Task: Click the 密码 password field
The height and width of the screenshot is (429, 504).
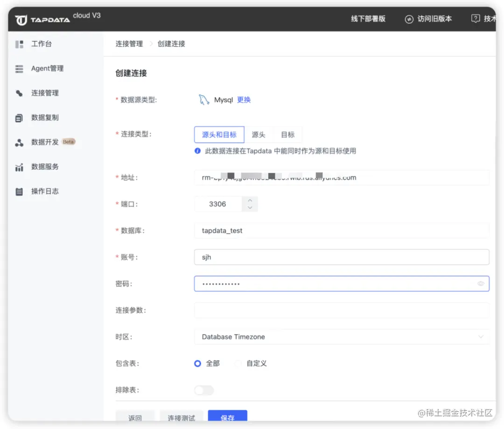Action: [342, 284]
